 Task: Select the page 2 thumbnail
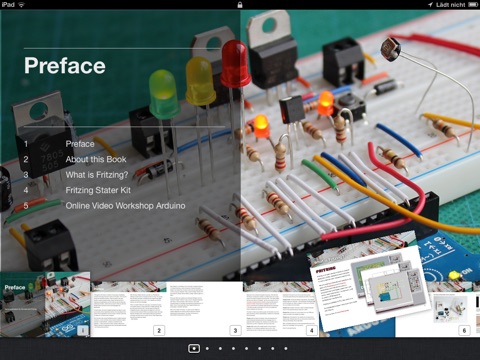pos(128,309)
